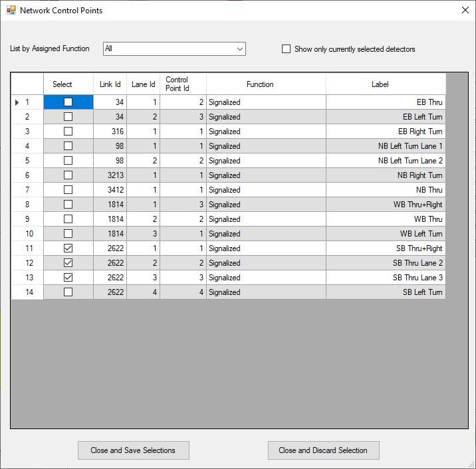Click the 'EB Thru' label cell
The height and width of the screenshot is (469, 476).
pyautogui.click(x=386, y=102)
